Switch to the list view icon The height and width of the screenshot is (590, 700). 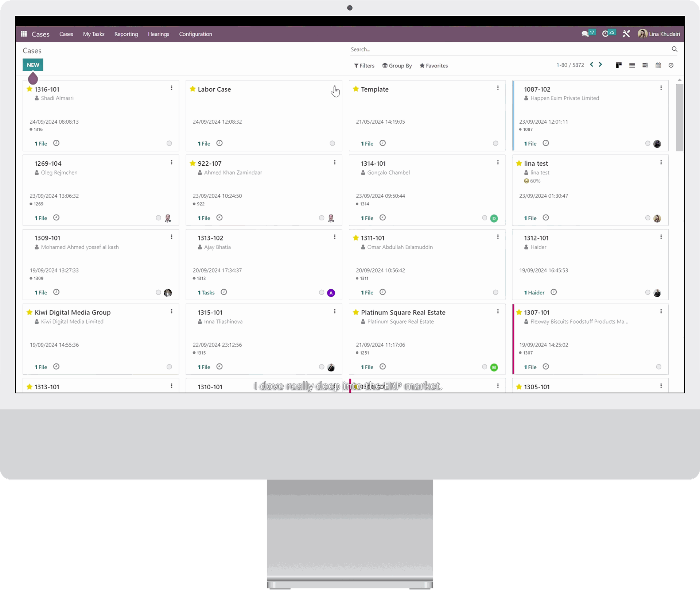pyautogui.click(x=632, y=65)
